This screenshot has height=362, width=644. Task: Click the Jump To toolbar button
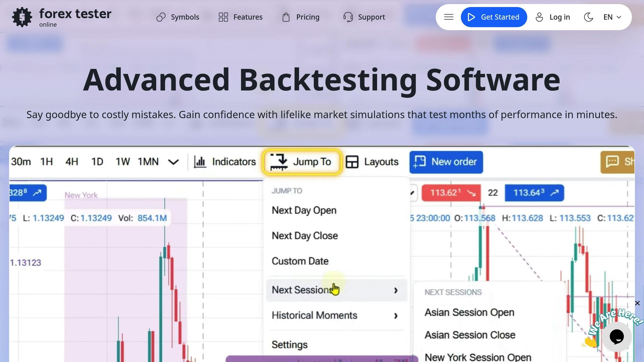(302, 162)
